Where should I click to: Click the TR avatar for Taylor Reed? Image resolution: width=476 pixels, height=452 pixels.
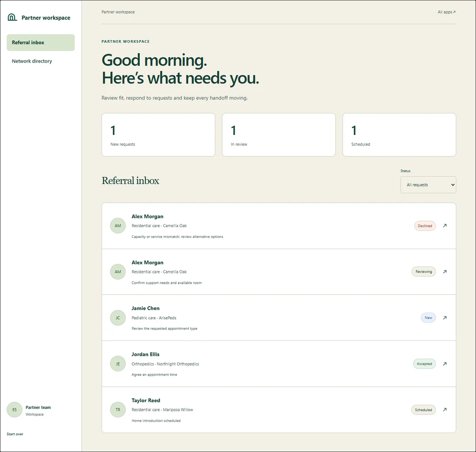(x=118, y=410)
